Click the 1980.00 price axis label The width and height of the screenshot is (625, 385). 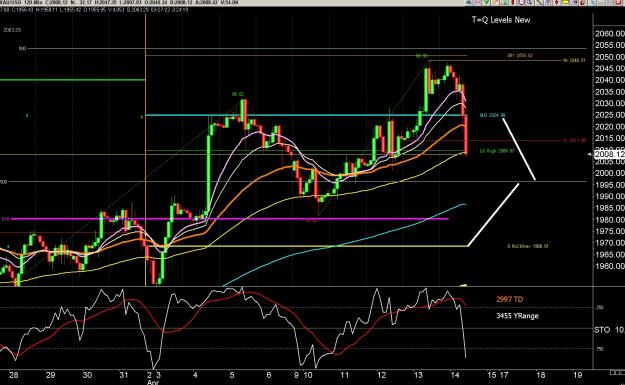coord(609,220)
